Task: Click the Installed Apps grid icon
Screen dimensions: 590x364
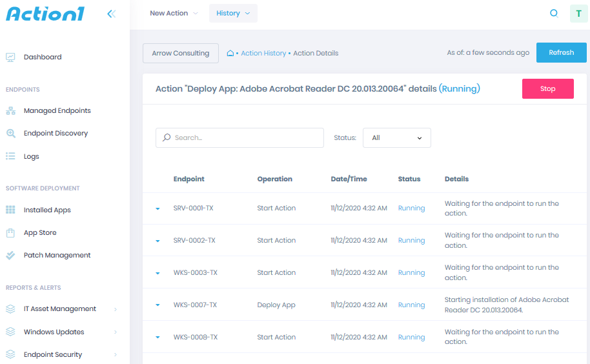Action: (10, 210)
